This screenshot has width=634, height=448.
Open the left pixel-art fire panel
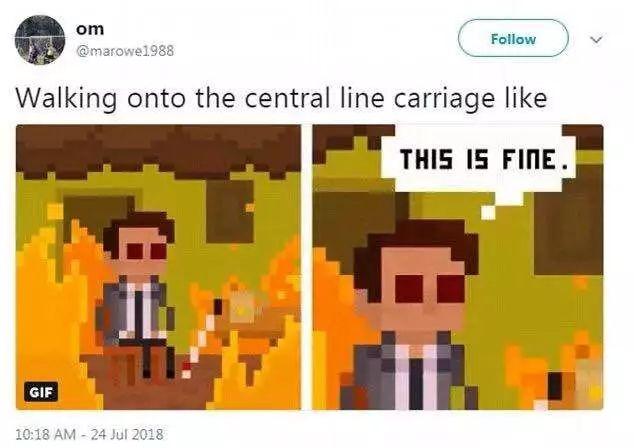pos(158,267)
